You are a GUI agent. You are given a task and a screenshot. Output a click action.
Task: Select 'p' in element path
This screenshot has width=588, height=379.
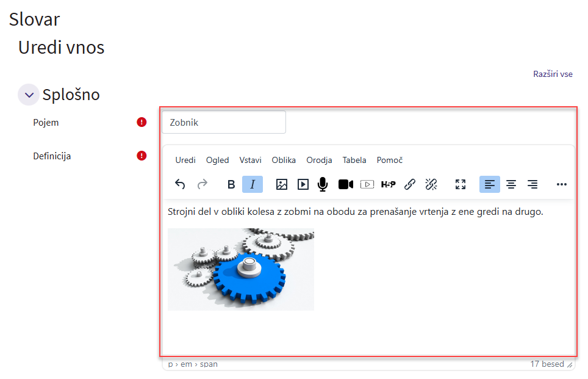[170, 364]
